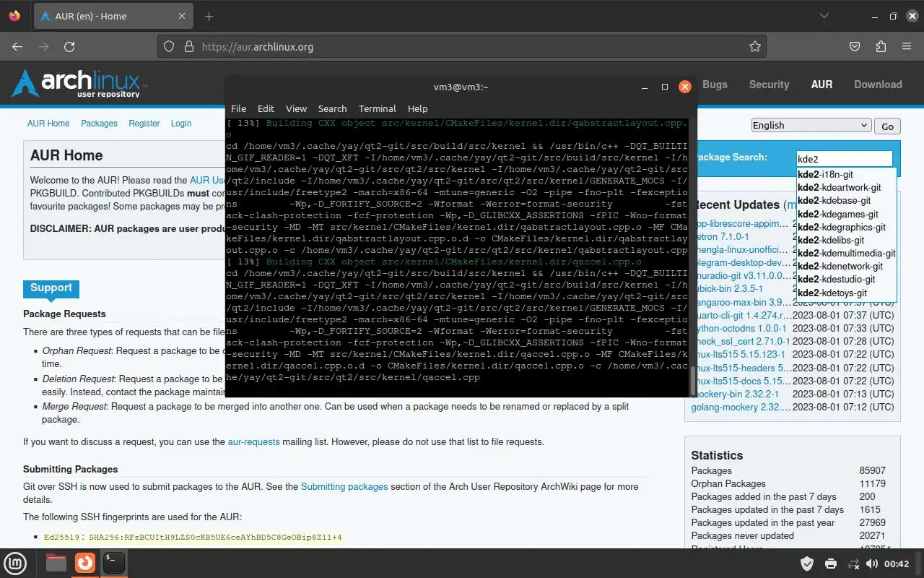Viewport: 924px width, 578px height.
Task: Click the Arch Linux user repository logo
Action: click(79, 84)
